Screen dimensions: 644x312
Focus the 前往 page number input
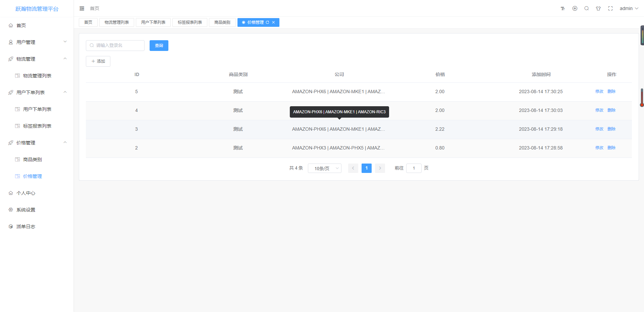click(x=414, y=168)
